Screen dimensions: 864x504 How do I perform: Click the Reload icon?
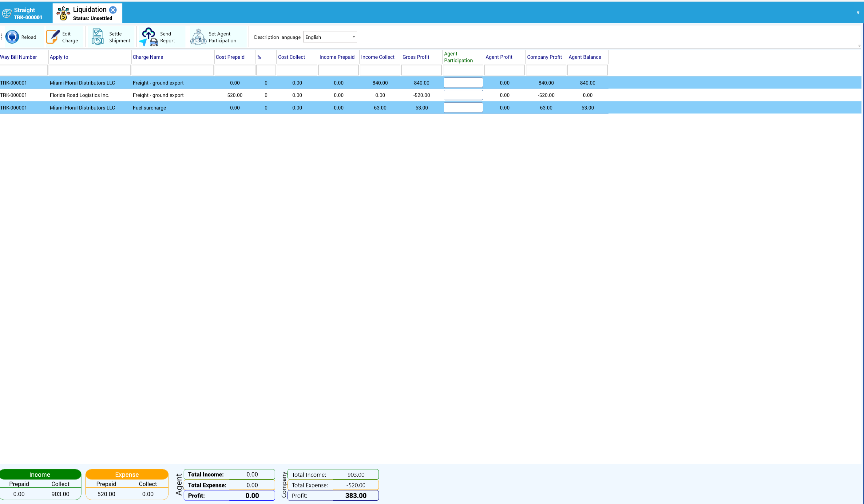(12, 37)
